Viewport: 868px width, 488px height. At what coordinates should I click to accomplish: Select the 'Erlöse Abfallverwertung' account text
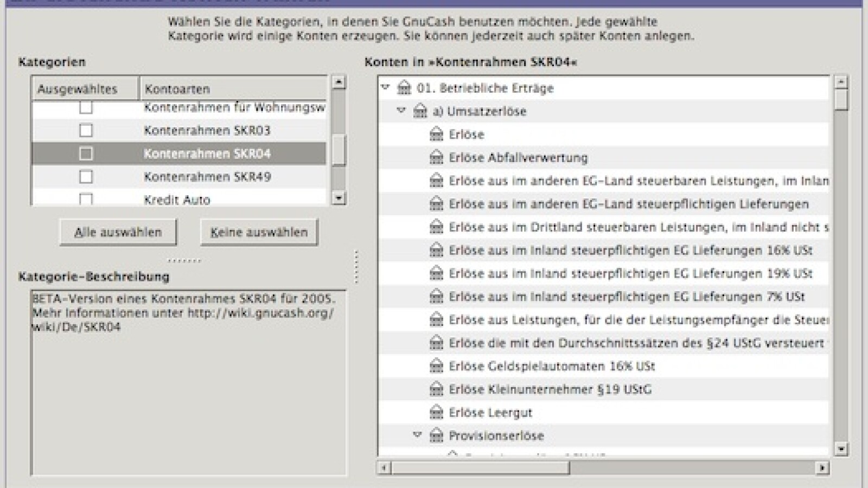(518, 158)
